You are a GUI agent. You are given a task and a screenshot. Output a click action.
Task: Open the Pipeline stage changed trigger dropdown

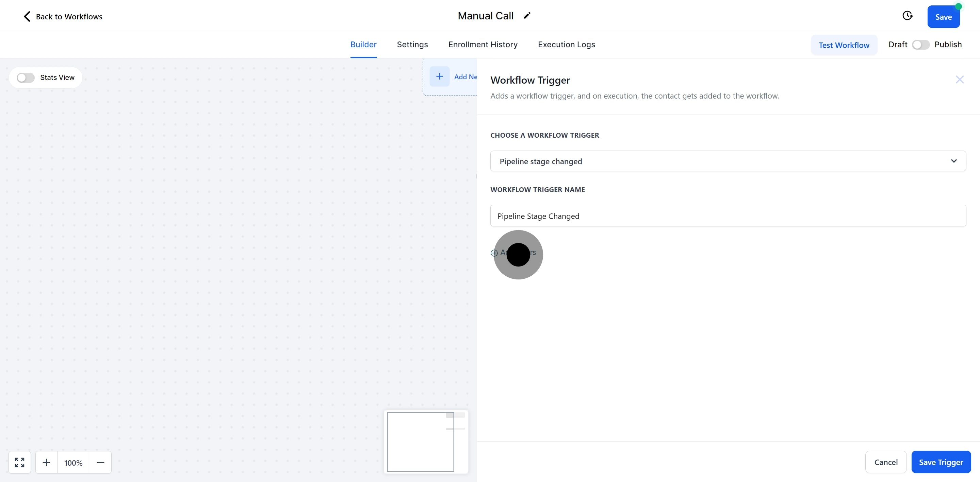(954, 161)
